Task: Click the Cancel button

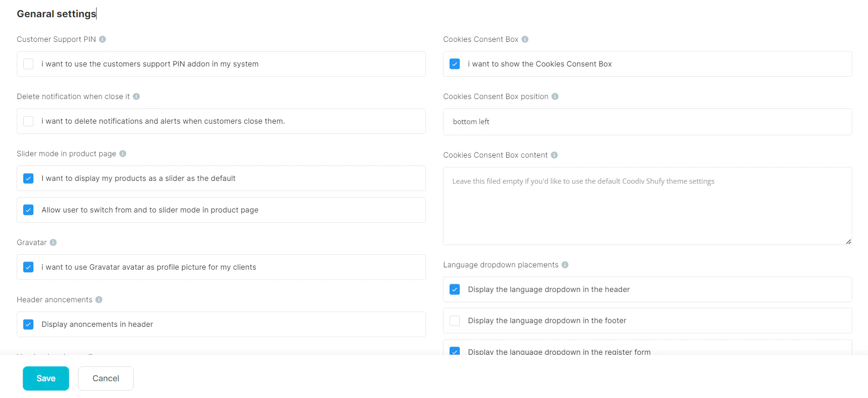Action: click(x=106, y=378)
